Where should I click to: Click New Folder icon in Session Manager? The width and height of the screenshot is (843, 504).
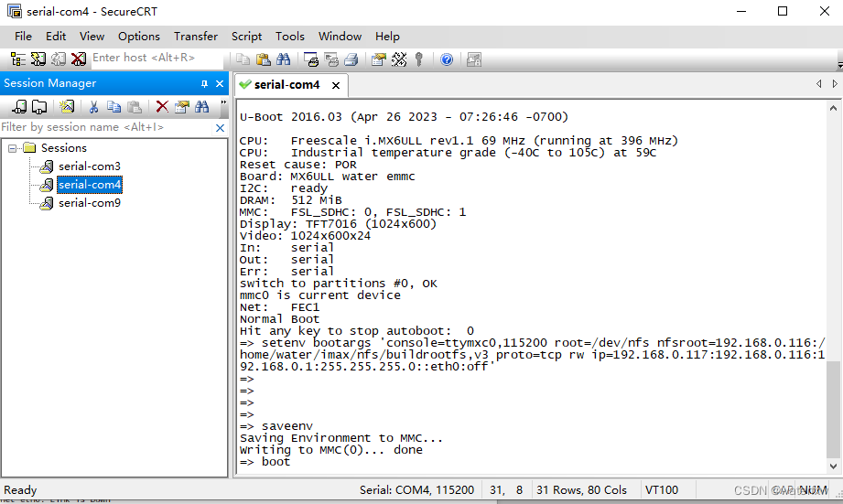pyautogui.click(x=39, y=107)
